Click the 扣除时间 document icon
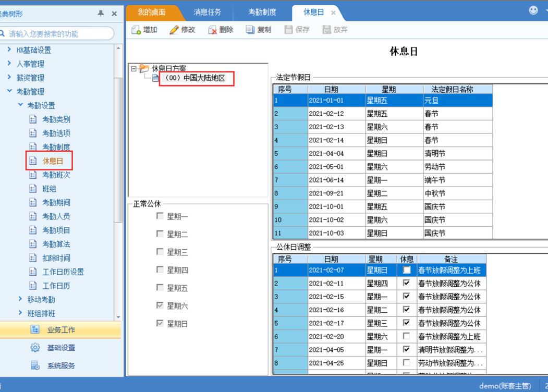The height and width of the screenshot is (392, 548). pyautogui.click(x=33, y=258)
